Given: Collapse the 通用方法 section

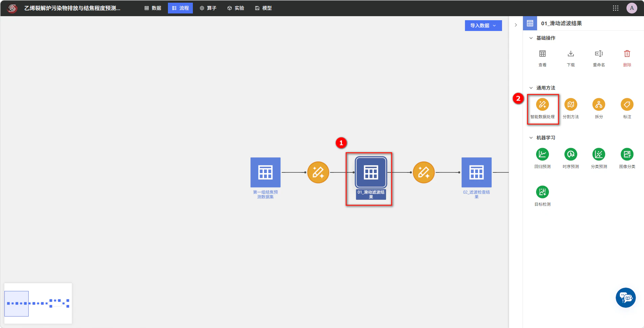Looking at the screenshot, I should pos(531,88).
